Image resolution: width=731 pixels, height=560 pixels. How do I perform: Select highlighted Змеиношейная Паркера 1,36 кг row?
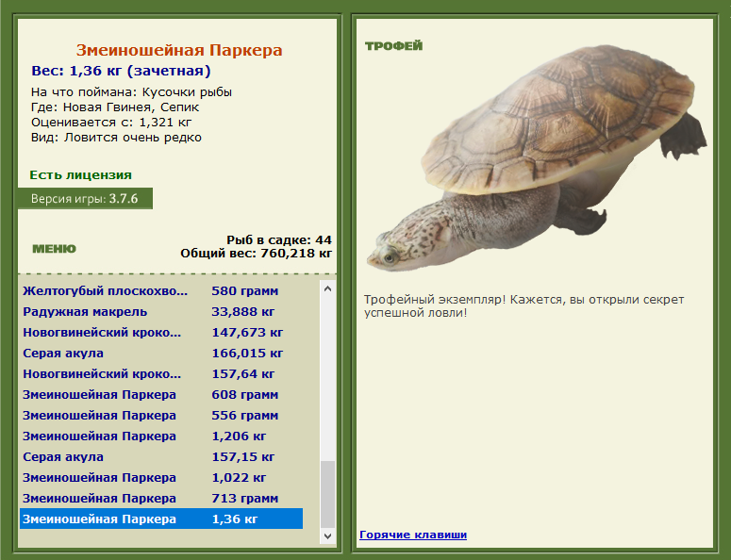pyautogui.click(x=161, y=519)
